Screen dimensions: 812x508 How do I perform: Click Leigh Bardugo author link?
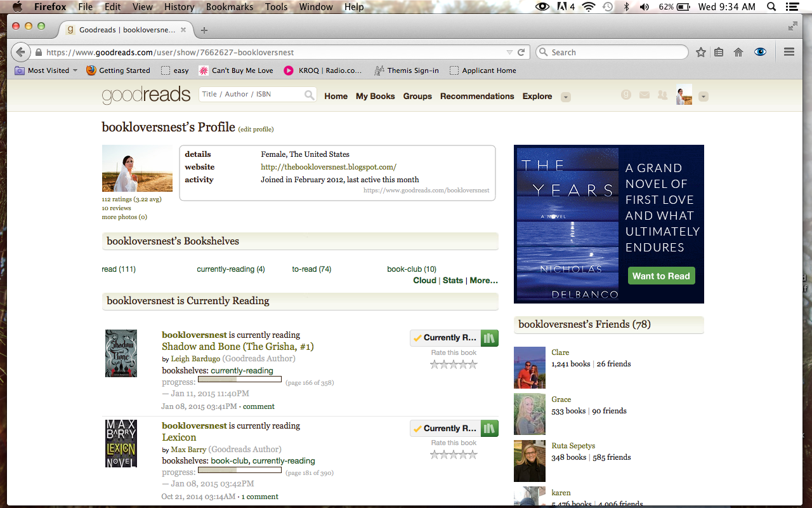[x=195, y=359]
